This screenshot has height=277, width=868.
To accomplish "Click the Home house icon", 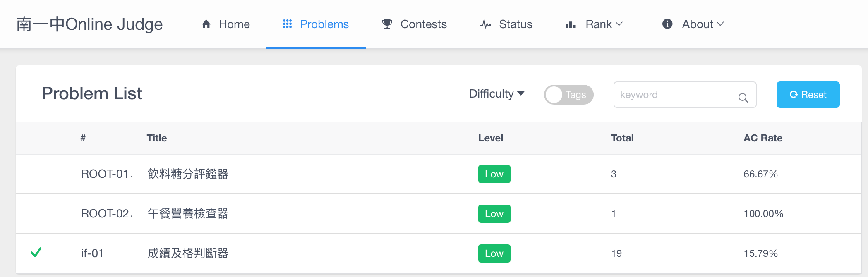I will pos(206,24).
